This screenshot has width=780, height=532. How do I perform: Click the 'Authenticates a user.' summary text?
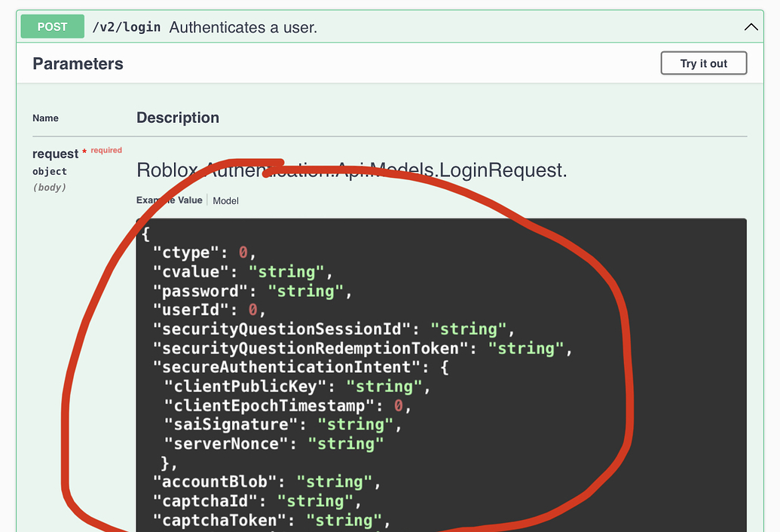pos(243,27)
